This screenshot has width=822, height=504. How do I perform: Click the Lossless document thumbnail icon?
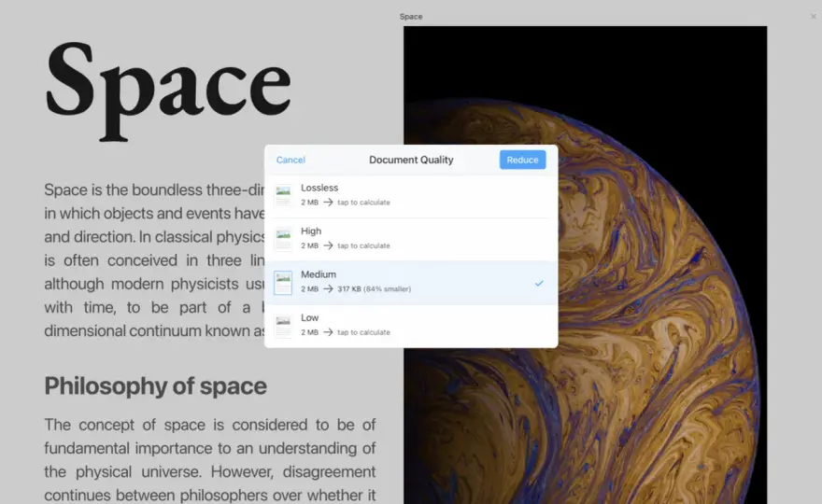tap(283, 196)
